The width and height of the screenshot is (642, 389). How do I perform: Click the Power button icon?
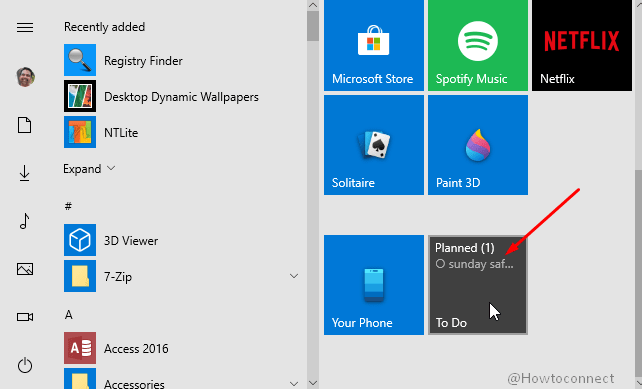pyautogui.click(x=25, y=365)
